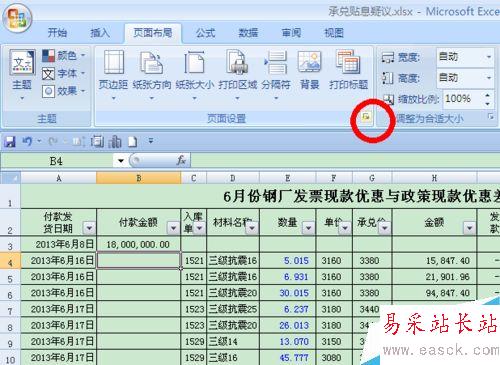Image resolution: width=500 pixels, height=365 pixels.
Task: Open the 打印区域 print area menu
Action: tap(237, 75)
